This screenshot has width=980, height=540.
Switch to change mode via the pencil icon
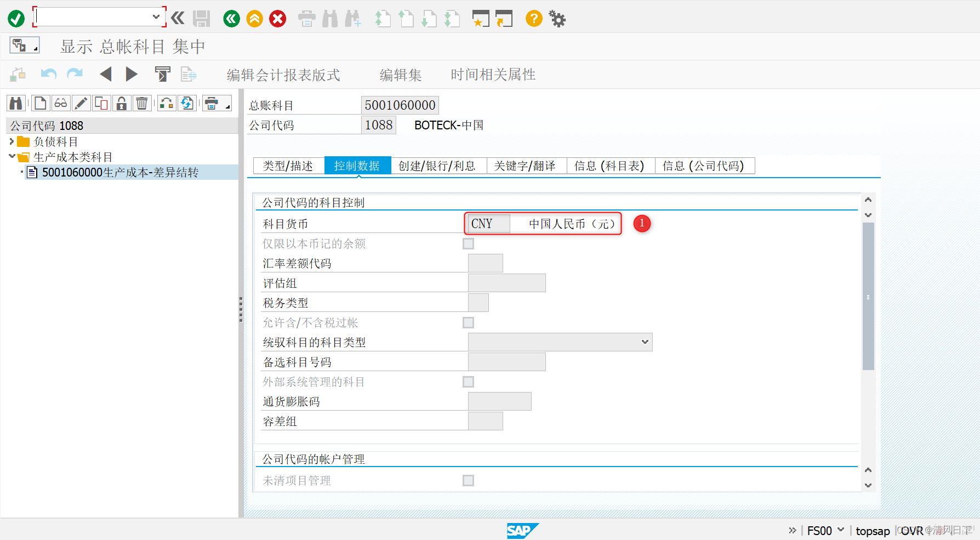pos(81,103)
